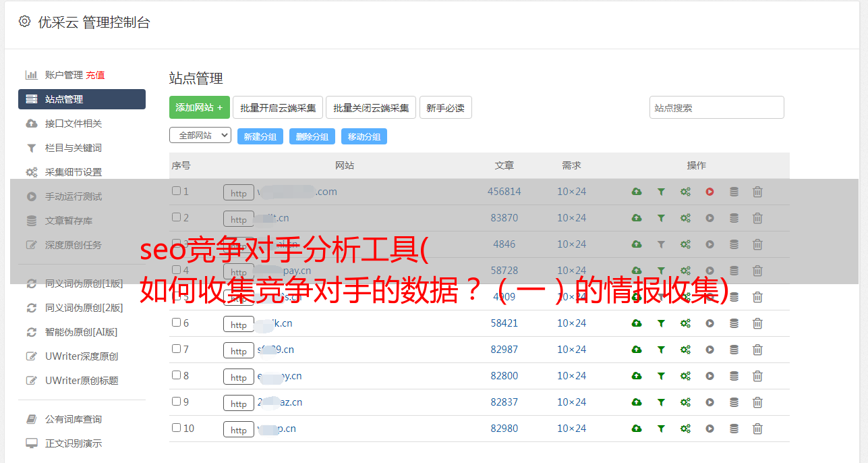The height and width of the screenshot is (463, 868).
Task: Click the green 添加网站 + button
Action: 200,107
